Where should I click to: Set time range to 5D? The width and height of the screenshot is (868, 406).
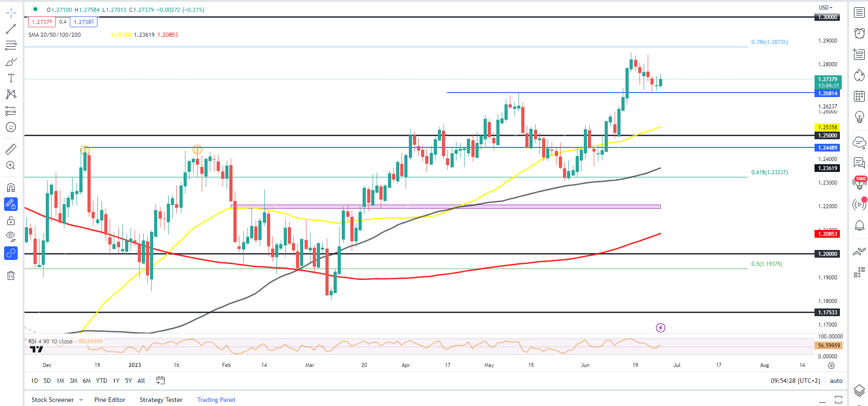coord(47,381)
